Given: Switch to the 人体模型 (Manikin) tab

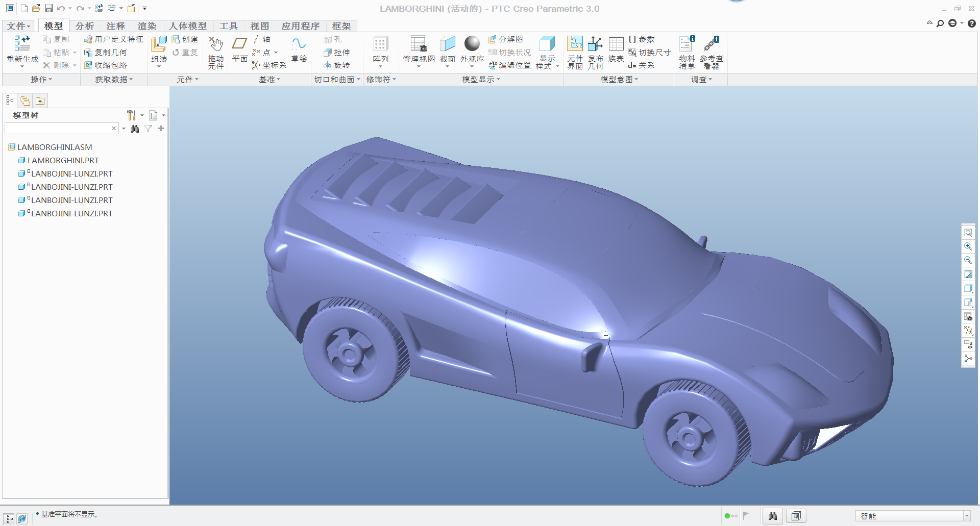Looking at the screenshot, I should click(188, 26).
